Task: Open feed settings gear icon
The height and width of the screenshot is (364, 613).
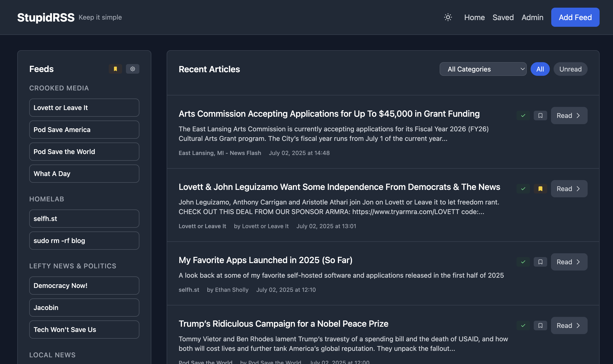Action: click(133, 69)
